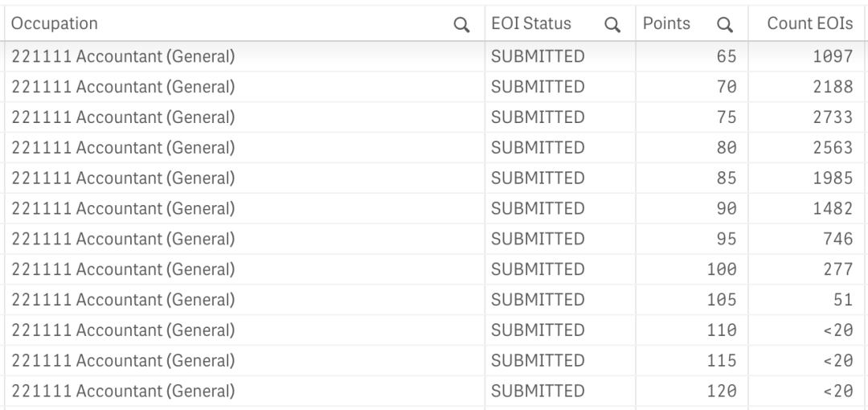Image resolution: width=868 pixels, height=410 pixels.
Task: Select the count cell showing 2733
Action: click(x=808, y=117)
